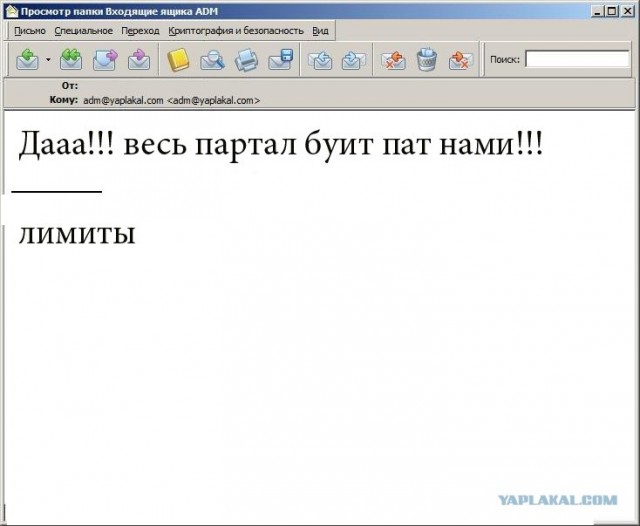
Task: Click delete and go previous icon
Action: [393, 60]
